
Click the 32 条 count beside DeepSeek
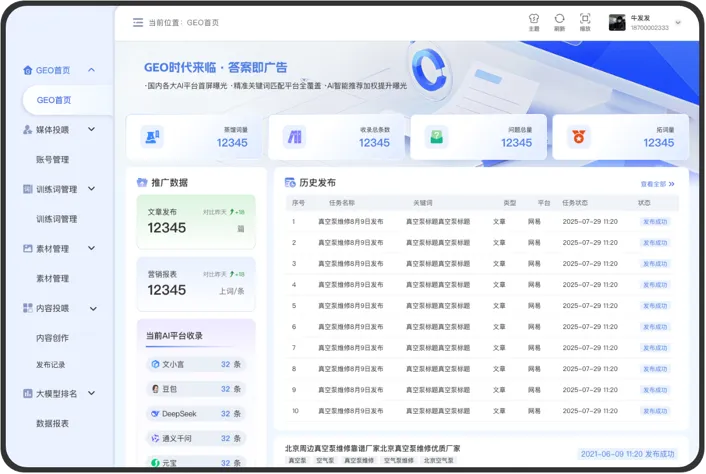[231, 414]
